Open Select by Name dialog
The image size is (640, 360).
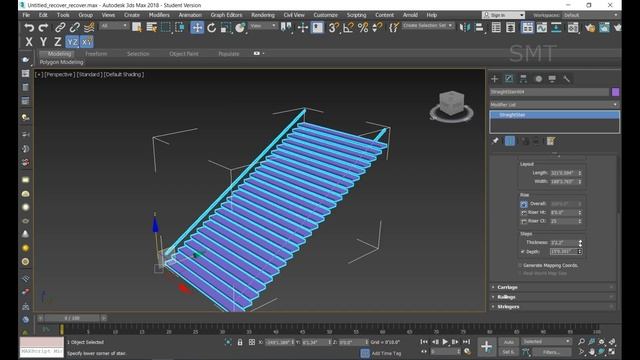151,28
